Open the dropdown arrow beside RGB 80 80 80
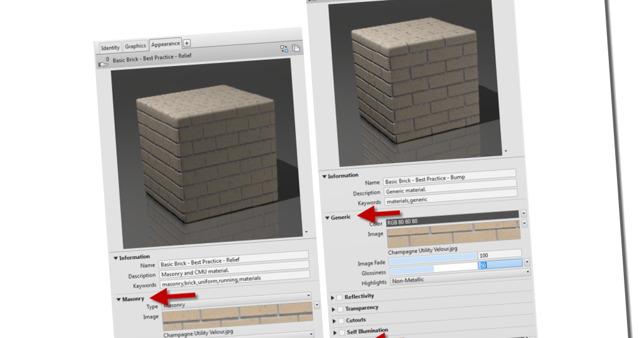 [523, 213]
